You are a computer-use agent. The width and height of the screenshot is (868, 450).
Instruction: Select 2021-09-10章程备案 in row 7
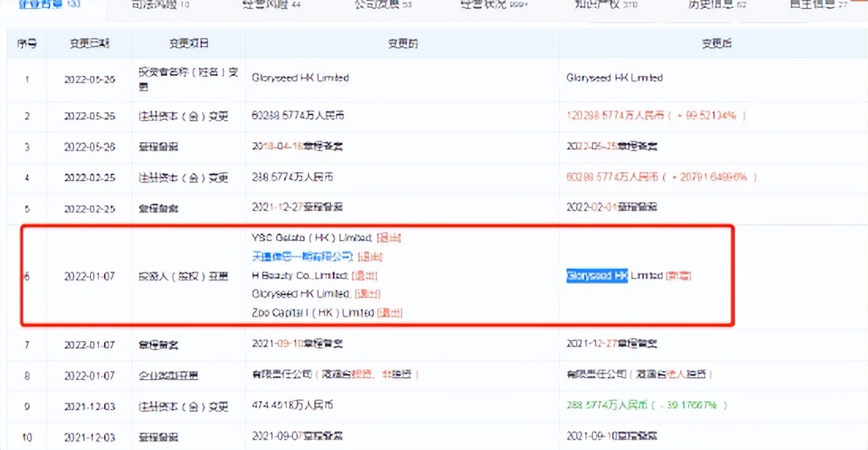pos(297,343)
